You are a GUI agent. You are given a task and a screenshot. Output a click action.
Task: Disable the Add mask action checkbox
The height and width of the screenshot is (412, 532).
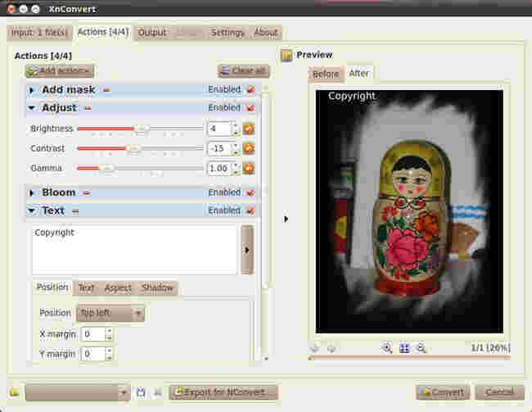pyautogui.click(x=250, y=89)
